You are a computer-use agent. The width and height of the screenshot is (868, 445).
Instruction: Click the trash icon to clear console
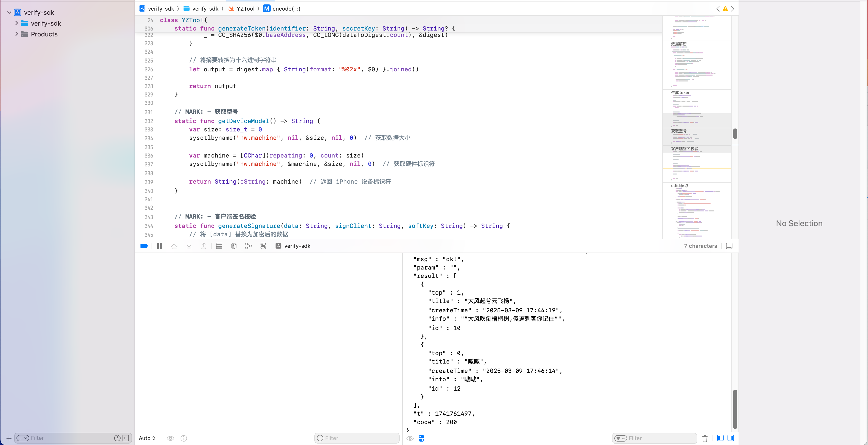click(x=705, y=438)
